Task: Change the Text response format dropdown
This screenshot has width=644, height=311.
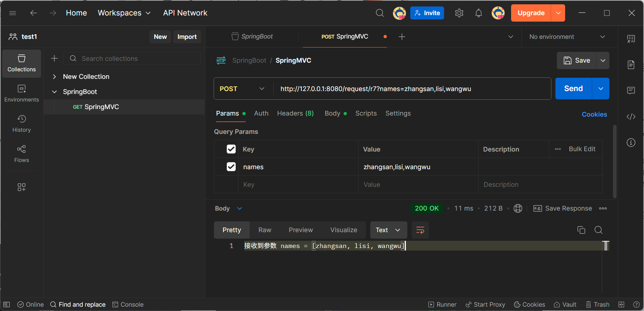Action: [388, 230]
